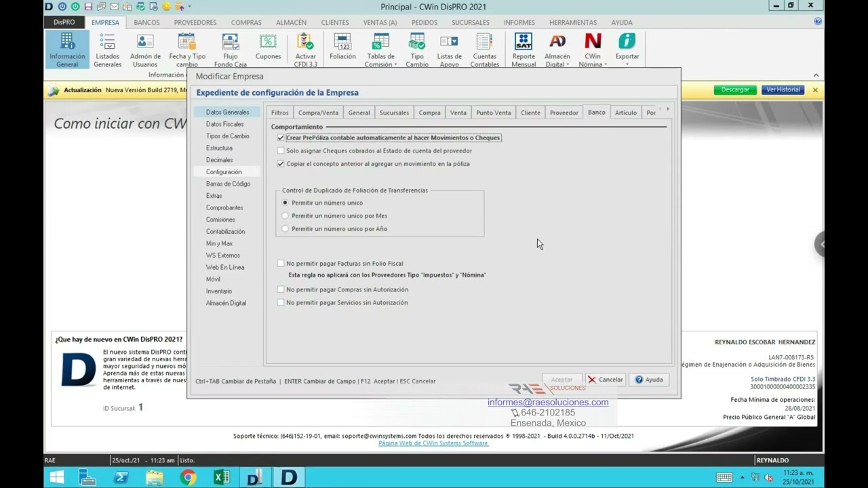Select Permitir un número unico radio

(285, 203)
